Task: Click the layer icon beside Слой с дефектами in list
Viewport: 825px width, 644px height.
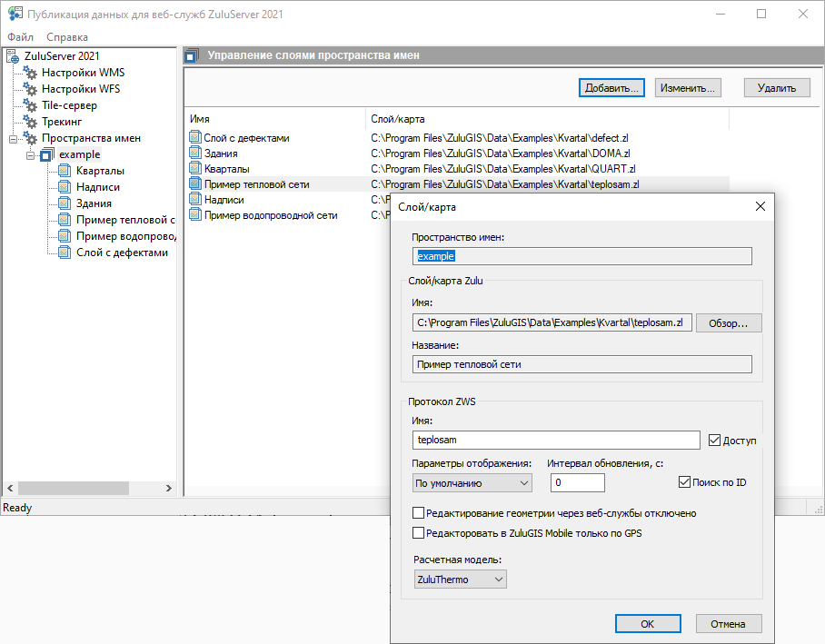Action: tap(194, 138)
